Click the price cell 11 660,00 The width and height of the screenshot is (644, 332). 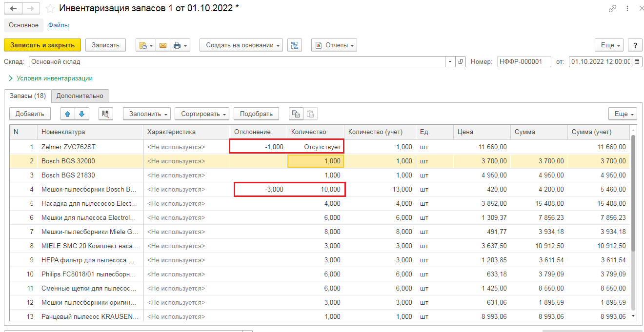click(x=482, y=147)
